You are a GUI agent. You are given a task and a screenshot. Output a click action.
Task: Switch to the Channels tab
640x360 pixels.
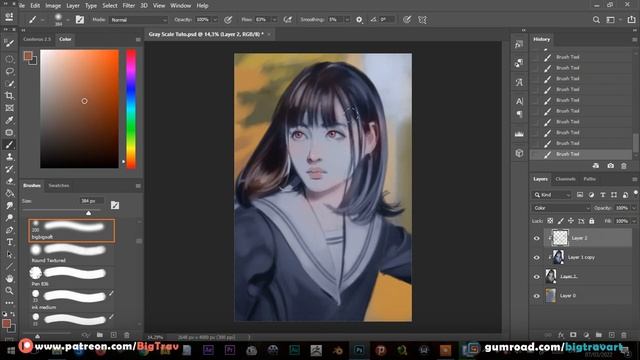pos(565,179)
